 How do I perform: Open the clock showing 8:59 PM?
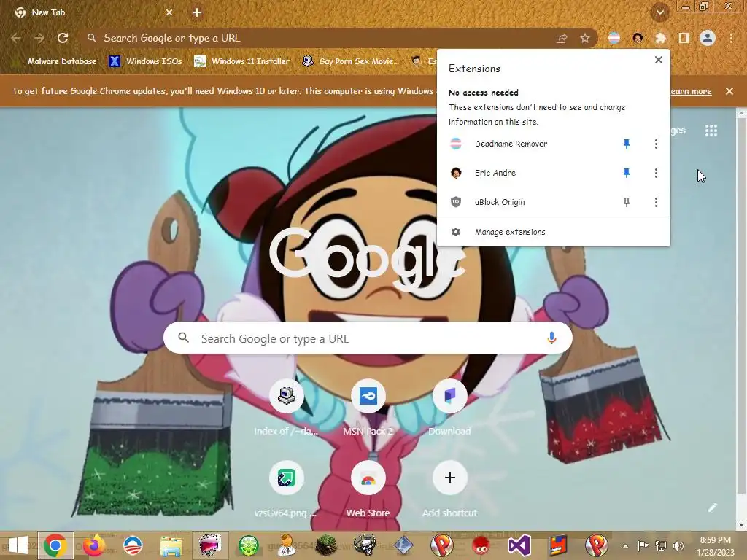pyautogui.click(x=715, y=546)
